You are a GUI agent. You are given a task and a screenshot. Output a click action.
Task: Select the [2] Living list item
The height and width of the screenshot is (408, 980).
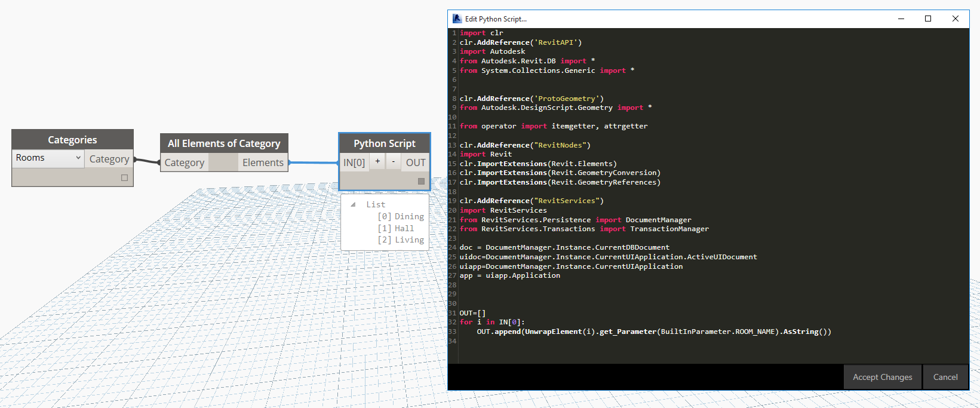[401, 240]
